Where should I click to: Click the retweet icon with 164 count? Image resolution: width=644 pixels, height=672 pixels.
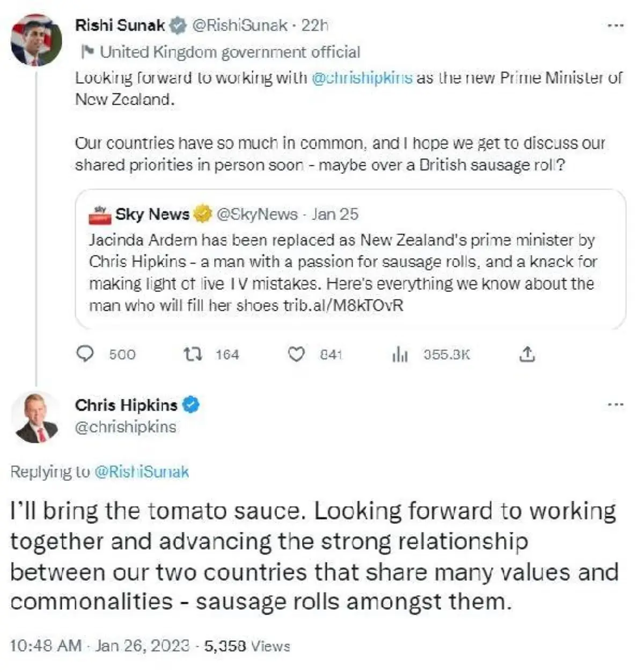193,354
